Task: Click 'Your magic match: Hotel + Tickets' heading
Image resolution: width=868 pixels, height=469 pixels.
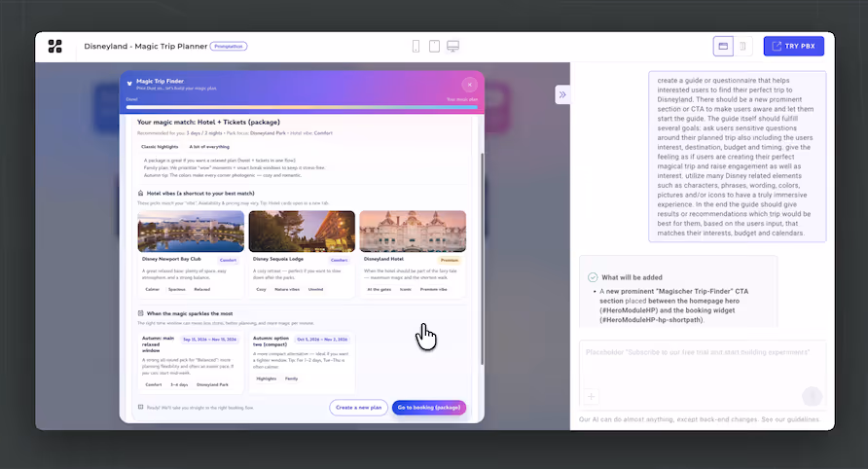Action: pyautogui.click(x=208, y=123)
